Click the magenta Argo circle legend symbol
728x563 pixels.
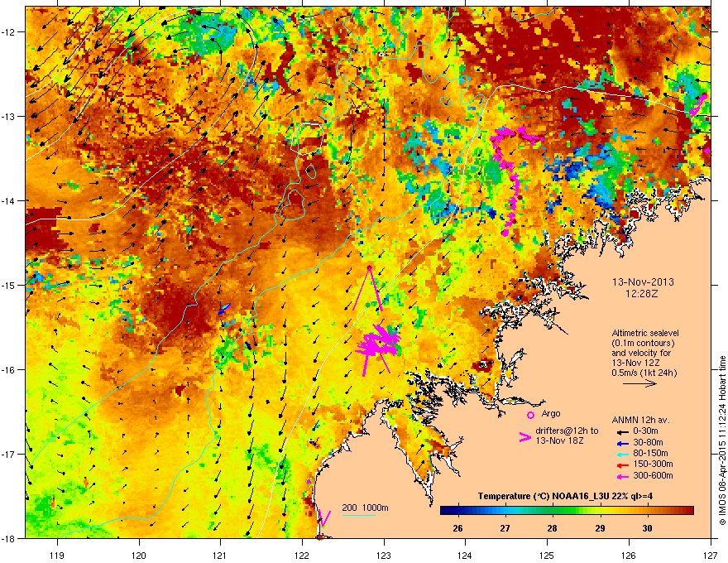coord(530,416)
